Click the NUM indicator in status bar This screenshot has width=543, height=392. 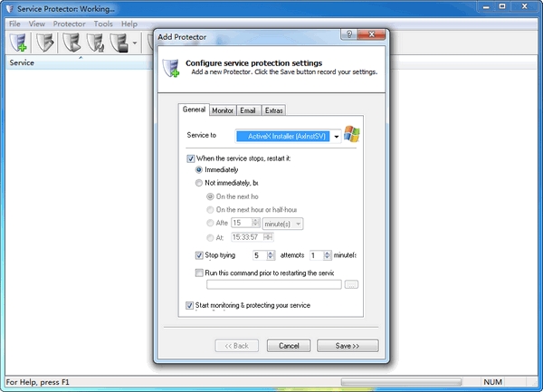[493, 382]
